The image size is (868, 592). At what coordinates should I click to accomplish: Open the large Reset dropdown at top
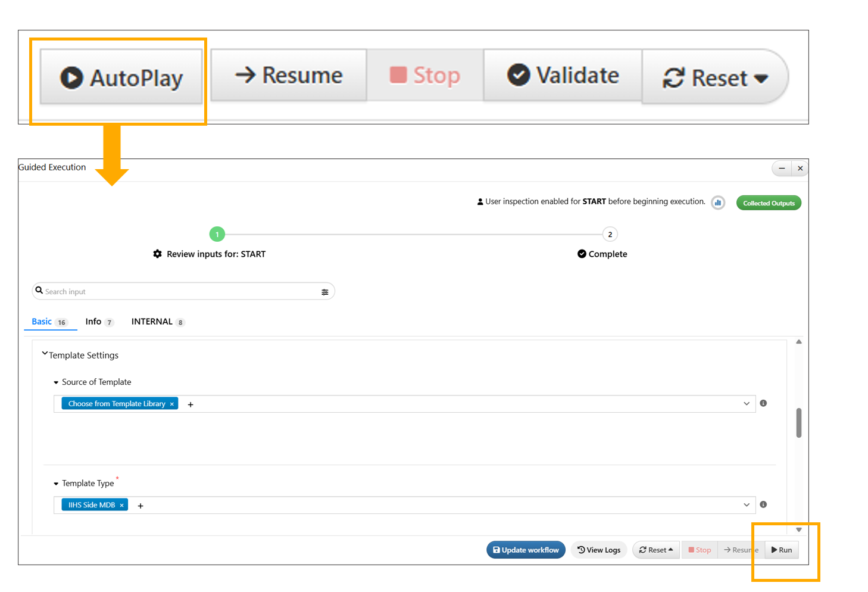714,77
